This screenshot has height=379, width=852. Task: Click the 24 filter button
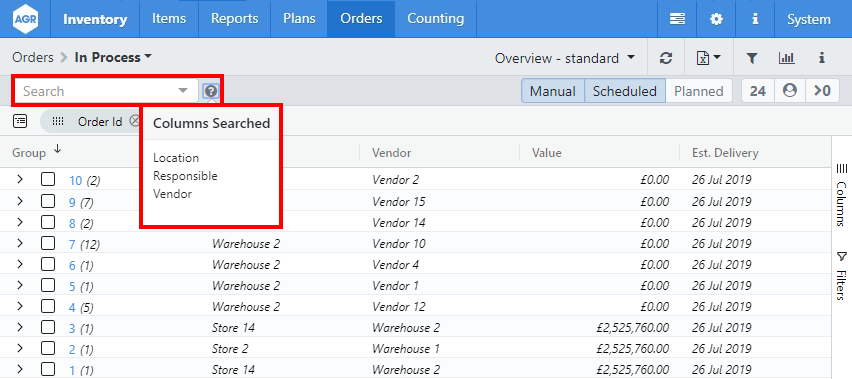[x=757, y=91]
